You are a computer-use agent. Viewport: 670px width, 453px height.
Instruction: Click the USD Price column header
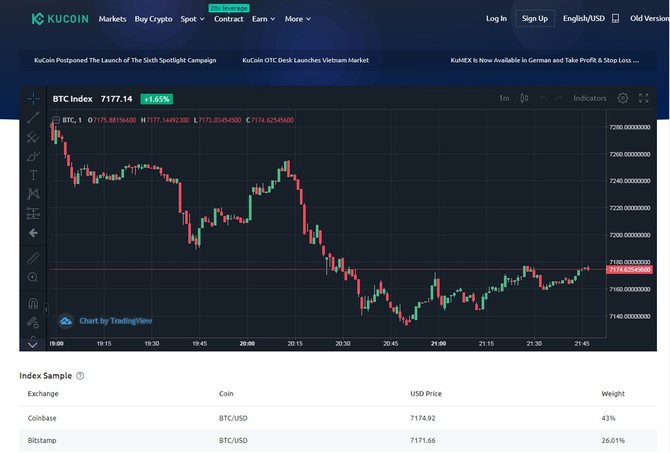point(426,394)
